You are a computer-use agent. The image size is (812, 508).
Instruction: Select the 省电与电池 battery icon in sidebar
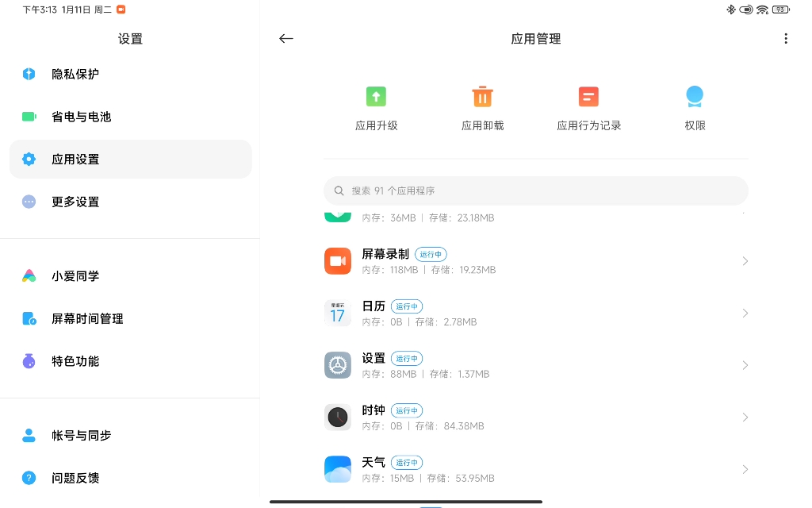point(29,117)
